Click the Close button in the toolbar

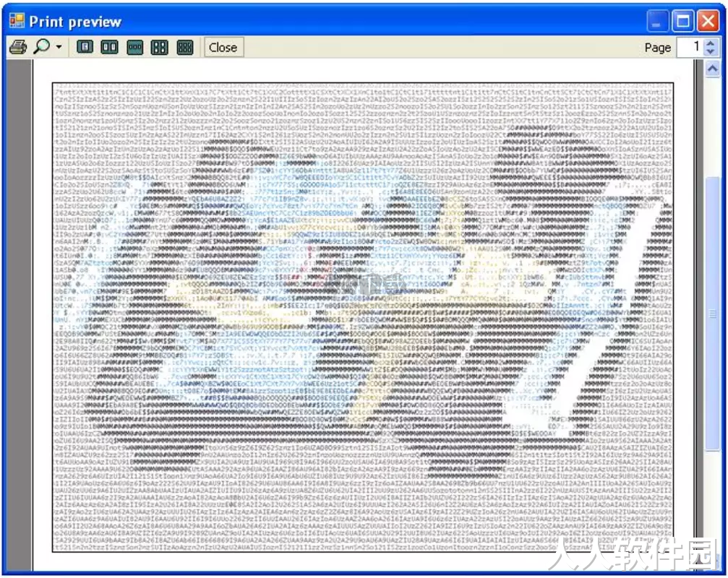click(223, 47)
